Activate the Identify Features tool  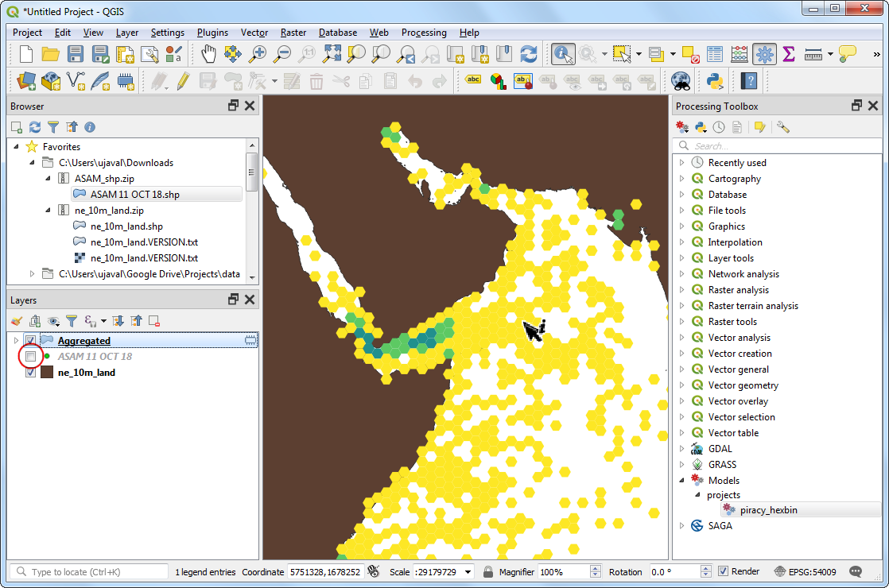coord(564,54)
